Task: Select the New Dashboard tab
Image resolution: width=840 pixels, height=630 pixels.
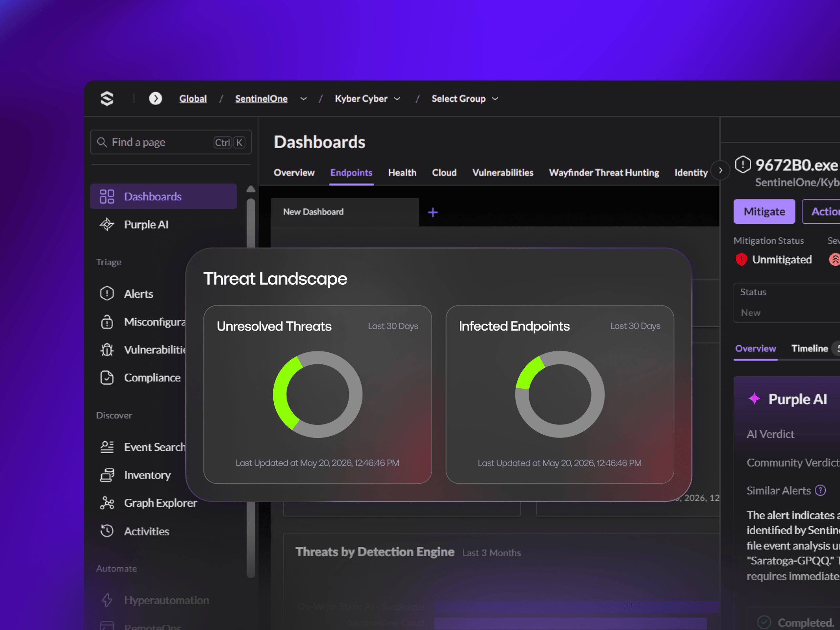Action: pos(345,212)
